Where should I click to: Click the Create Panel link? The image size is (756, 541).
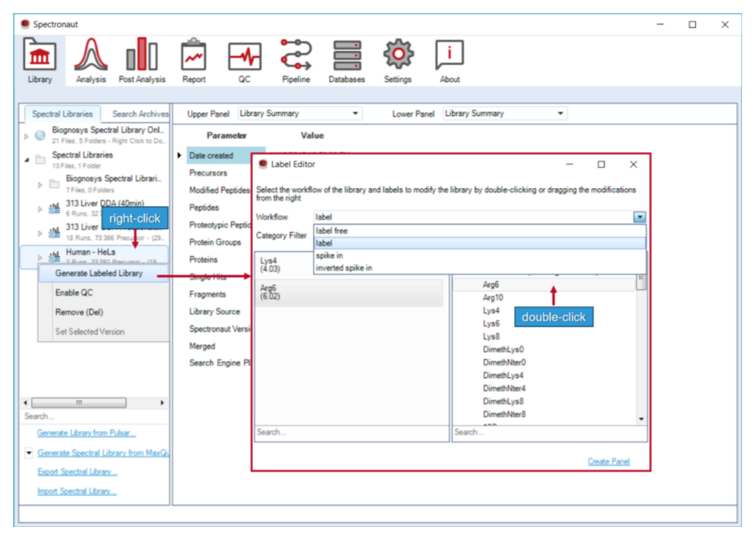608,461
